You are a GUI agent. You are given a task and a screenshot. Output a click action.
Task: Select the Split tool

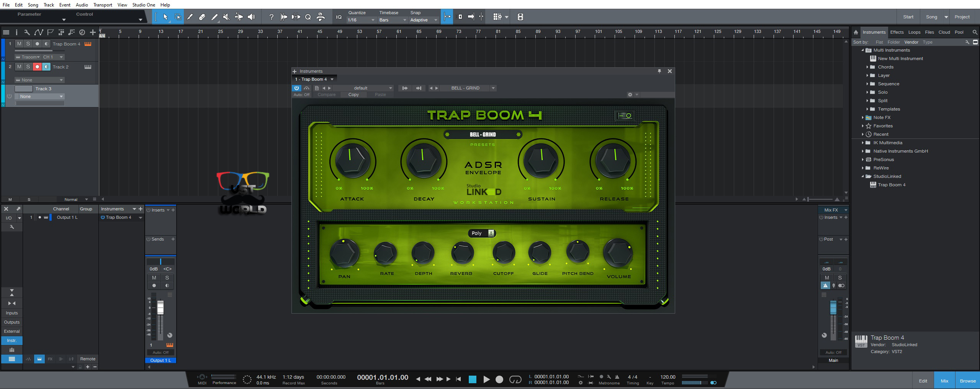[190, 17]
